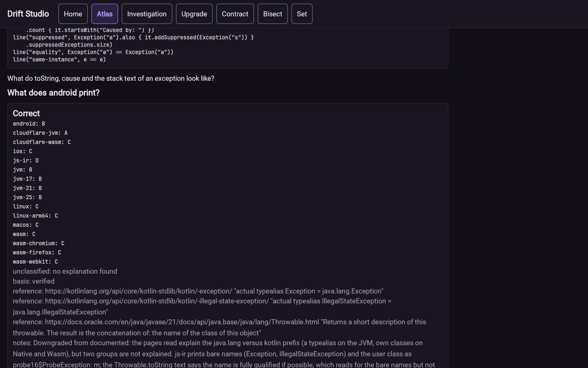
Task: Click the 'basis: verified' line
Action: pos(34,281)
